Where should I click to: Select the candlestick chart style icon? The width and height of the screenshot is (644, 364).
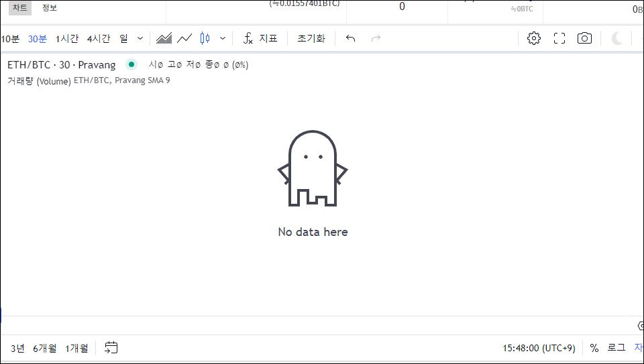205,38
